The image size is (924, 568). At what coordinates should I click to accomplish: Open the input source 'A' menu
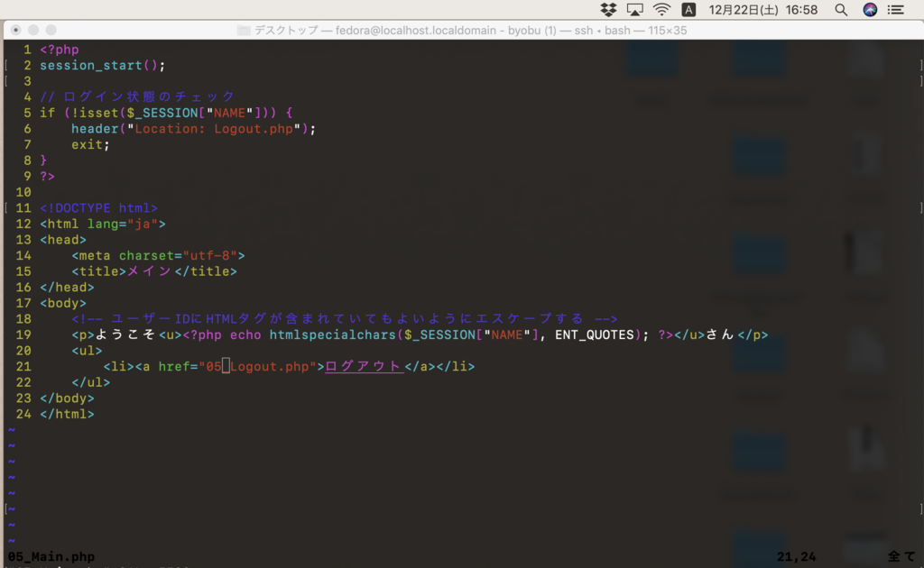click(688, 9)
